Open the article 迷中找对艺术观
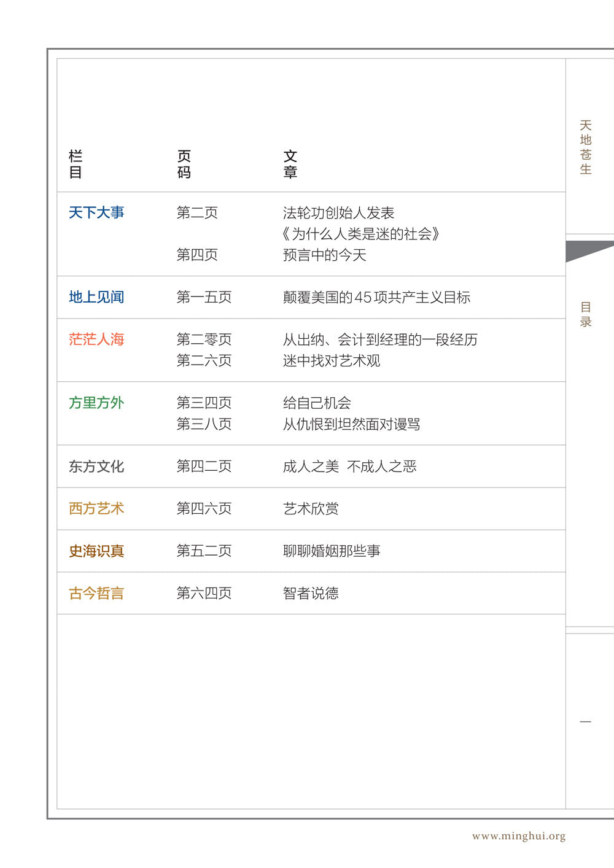Viewport: 614px width, 868px height. [x=332, y=361]
